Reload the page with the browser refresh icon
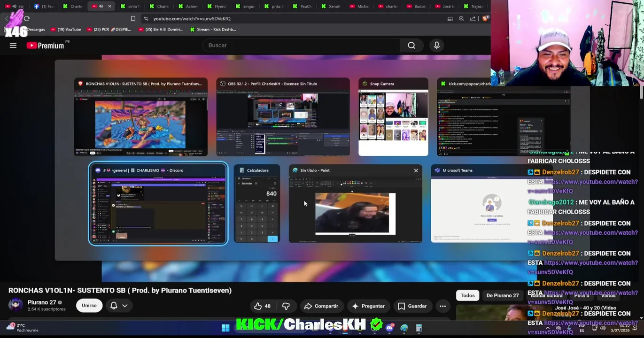 [x=27, y=18]
